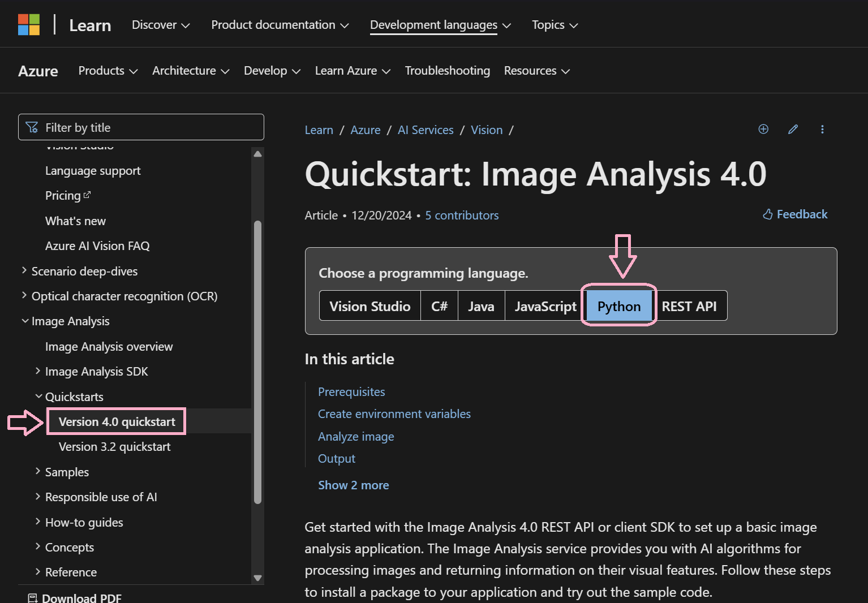Click the Troubleshooting menu item
The width and height of the screenshot is (868, 603).
447,71
